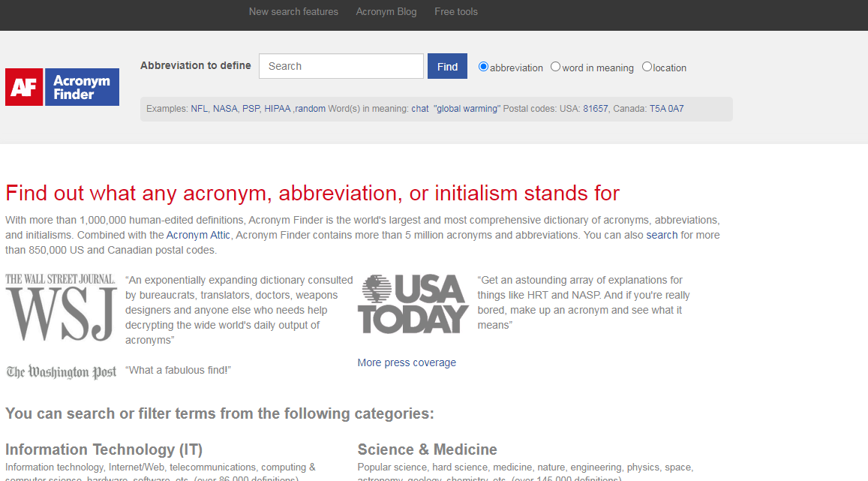Click the chat word-in-meaning example
Image resolution: width=868 pixels, height=481 pixels.
pos(419,109)
